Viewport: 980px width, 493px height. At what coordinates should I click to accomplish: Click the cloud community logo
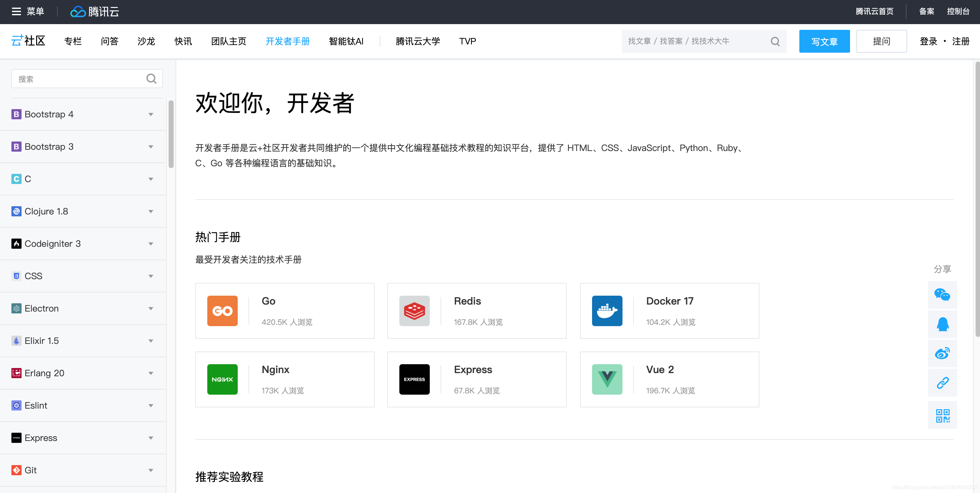click(x=28, y=41)
